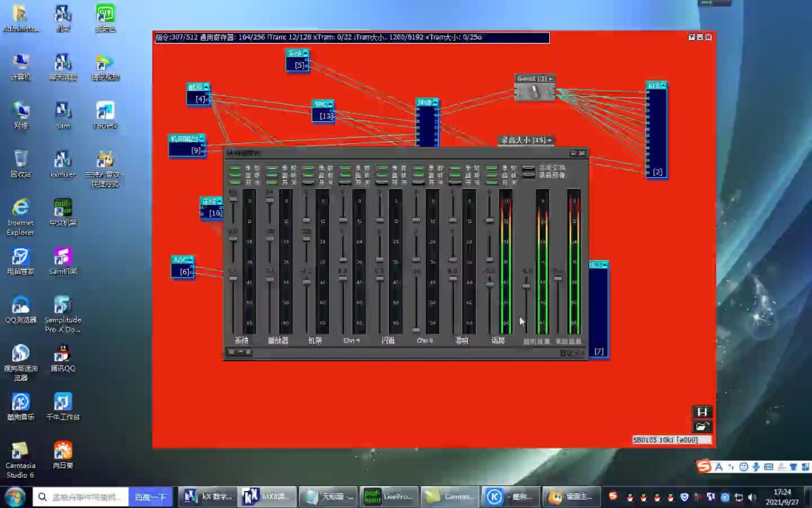This screenshot has height=508, width=812.
Task: Open the Windows Start button
Action: [x=14, y=497]
